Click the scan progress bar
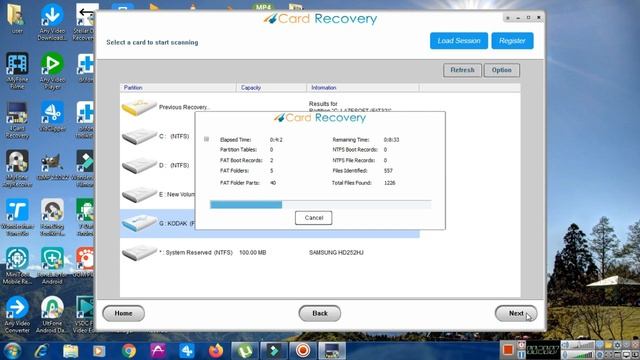Screen dimensions: 640x360 pos(320,204)
